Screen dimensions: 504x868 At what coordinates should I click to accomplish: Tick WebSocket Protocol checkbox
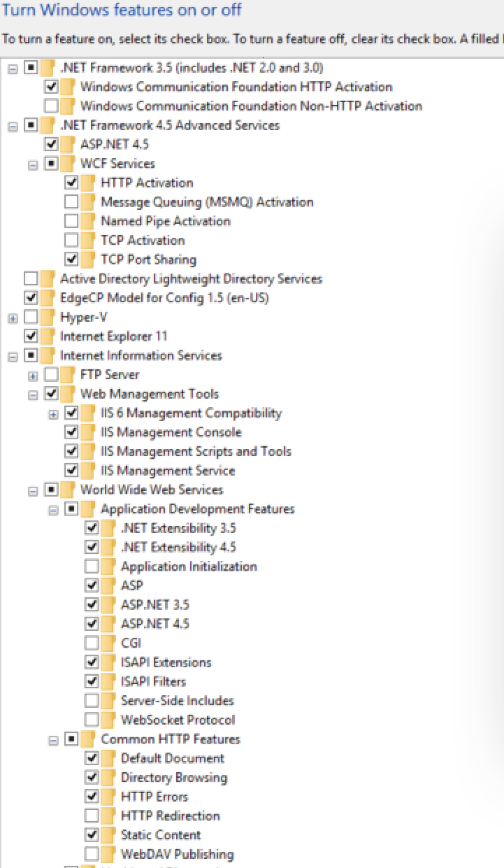(x=92, y=720)
